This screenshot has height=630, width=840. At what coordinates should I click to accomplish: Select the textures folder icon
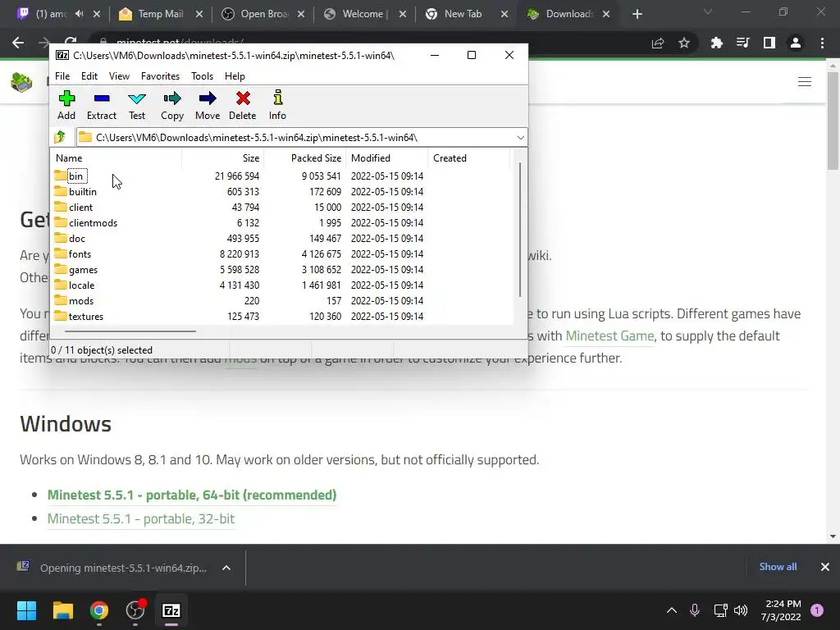pos(61,316)
